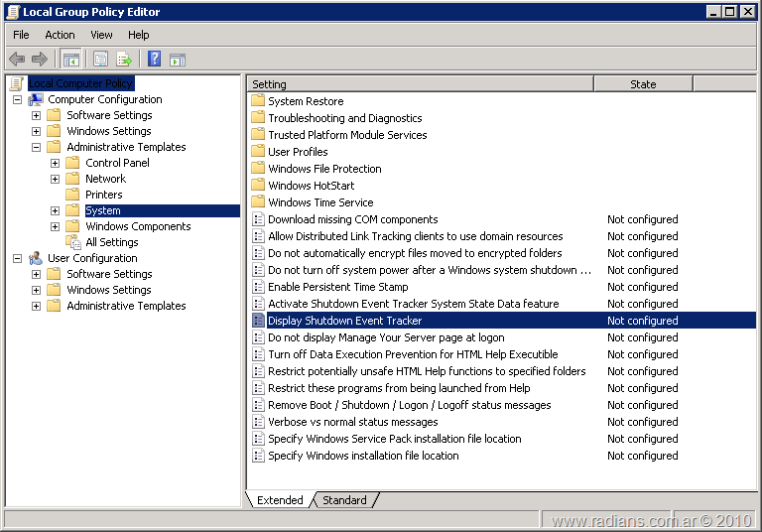Viewport: 762px width, 532px height.
Task: Expand the Control Panel tree node
Action: pyautogui.click(x=56, y=163)
